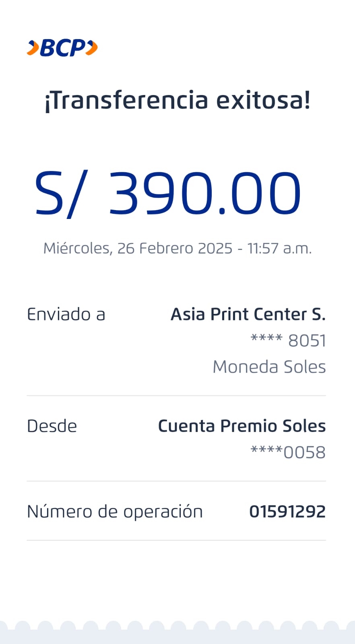Tap the source account ending in 0058

288,452
